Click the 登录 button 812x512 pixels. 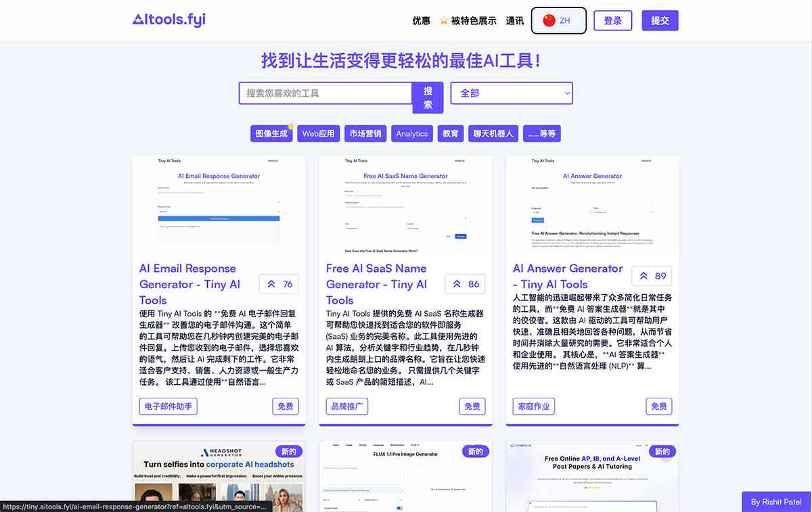(613, 20)
